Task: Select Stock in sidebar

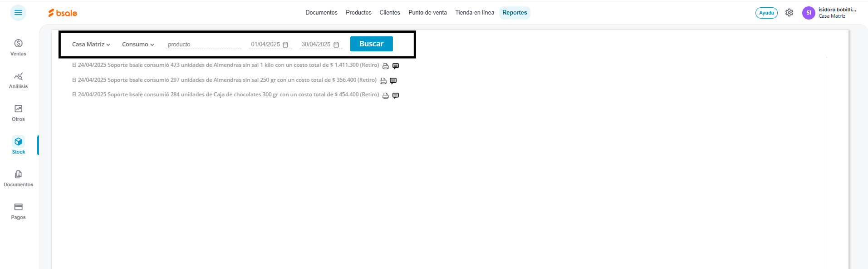Action: point(18,146)
